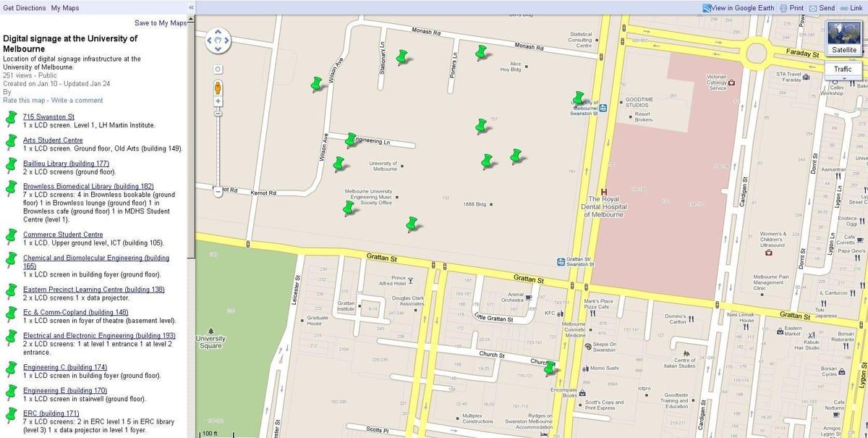Click Save to My Maps

(161, 23)
